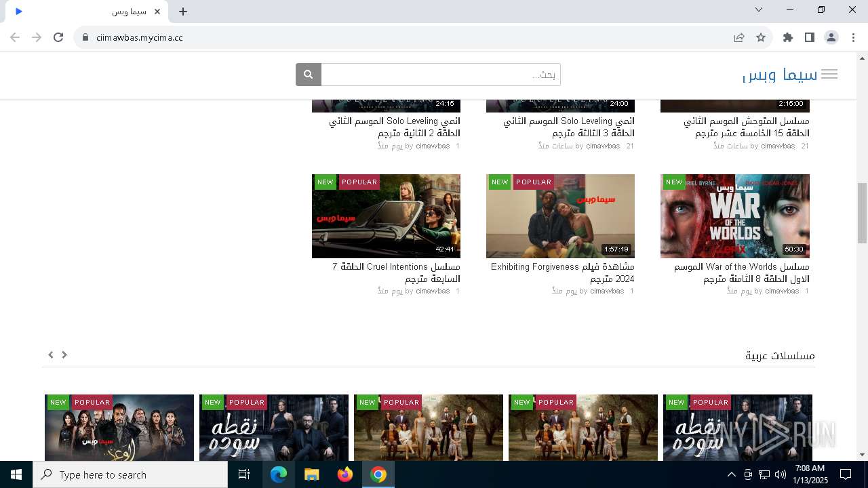Open the Chrome profile avatar
The height and width of the screenshot is (488, 868).
(x=831, y=37)
